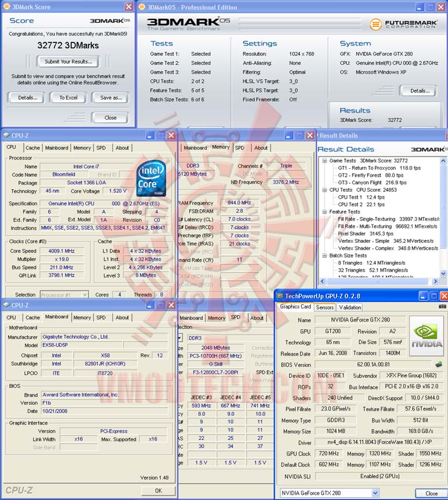
Task: Click the Result Details horizontal scrollbar track
Action: point(379,281)
